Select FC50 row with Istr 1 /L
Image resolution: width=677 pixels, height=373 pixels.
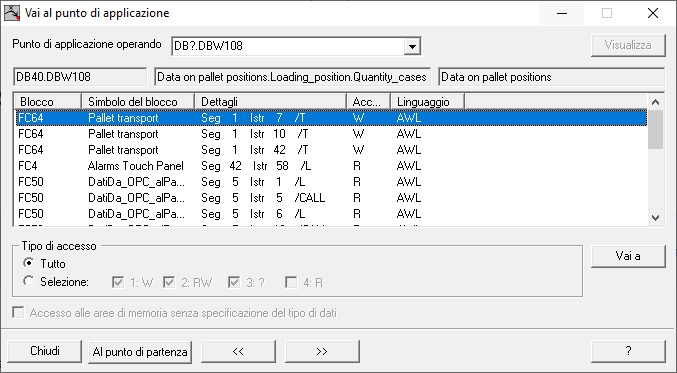coord(332,182)
